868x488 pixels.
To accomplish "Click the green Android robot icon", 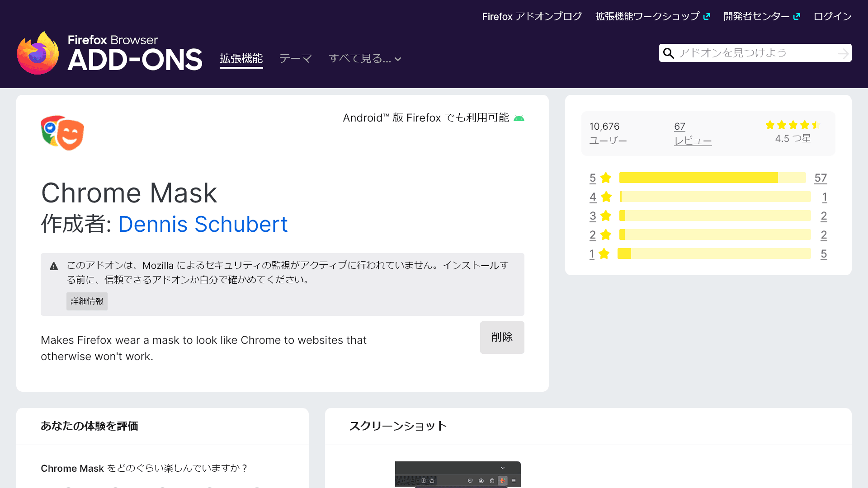I will click(x=519, y=118).
